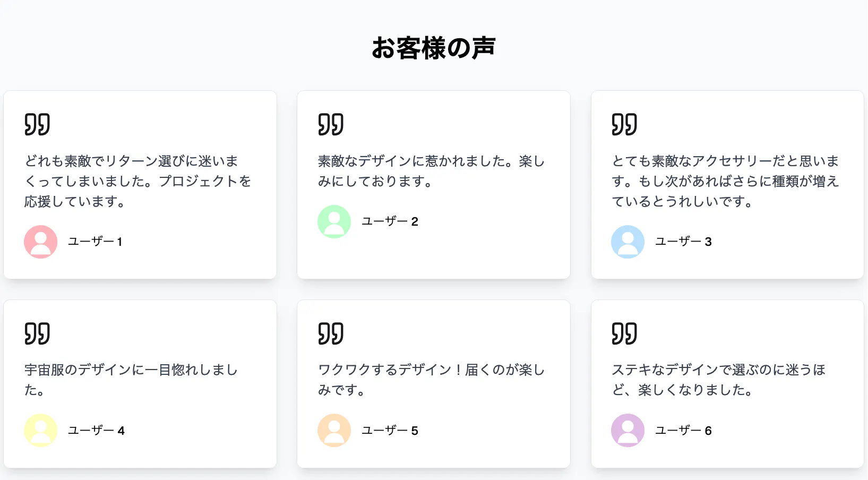Click the green avatar of ユーザー 2
The width and height of the screenshot is (868, 480).
point(334,221)
